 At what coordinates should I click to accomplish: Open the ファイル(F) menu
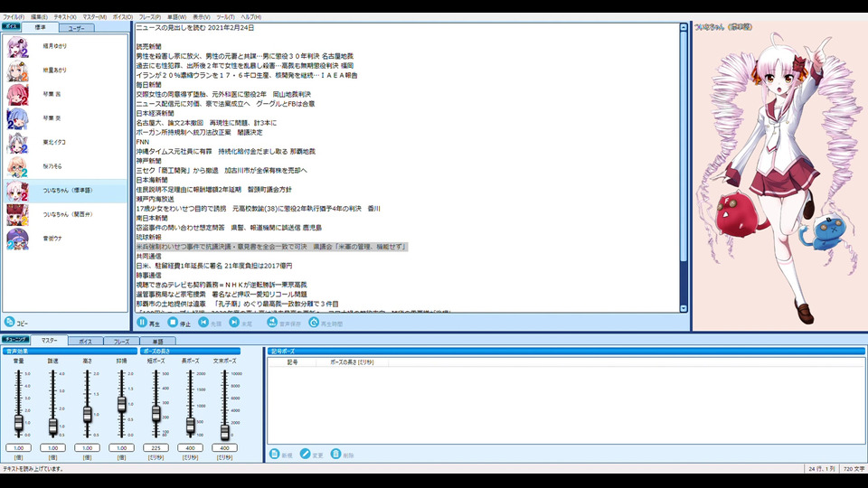(x=14, y=17)
